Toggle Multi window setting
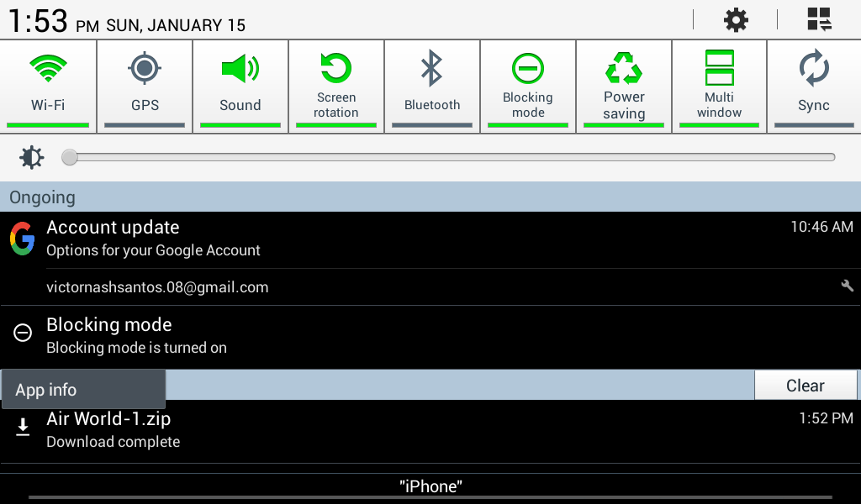The width and height of the screenshot is (861, 504). (720, 87)
